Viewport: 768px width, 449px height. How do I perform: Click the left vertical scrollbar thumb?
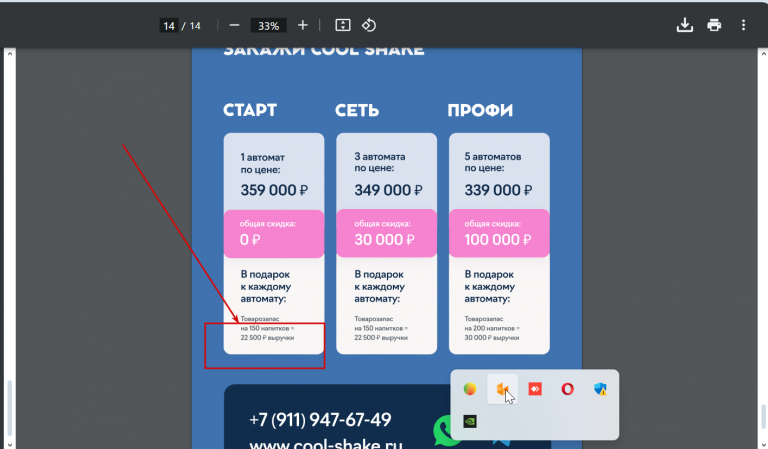point(10,407)
